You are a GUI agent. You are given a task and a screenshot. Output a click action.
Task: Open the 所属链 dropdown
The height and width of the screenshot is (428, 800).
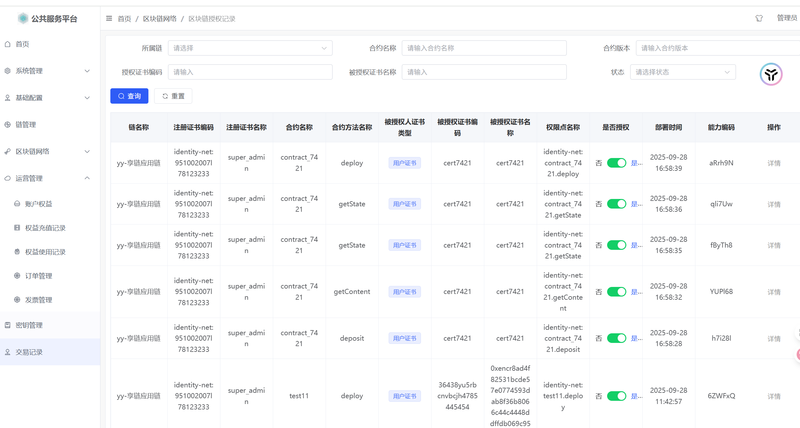250,48
